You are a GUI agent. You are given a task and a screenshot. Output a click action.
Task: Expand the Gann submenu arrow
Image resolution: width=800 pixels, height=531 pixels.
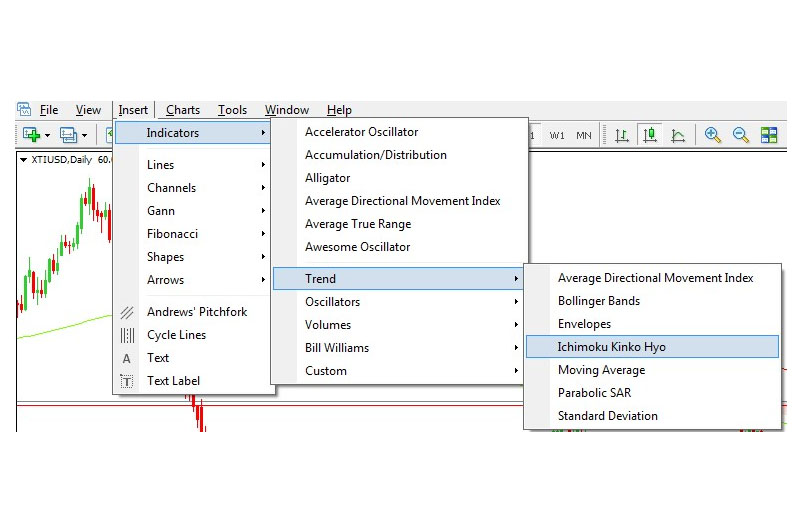[263, 211]
